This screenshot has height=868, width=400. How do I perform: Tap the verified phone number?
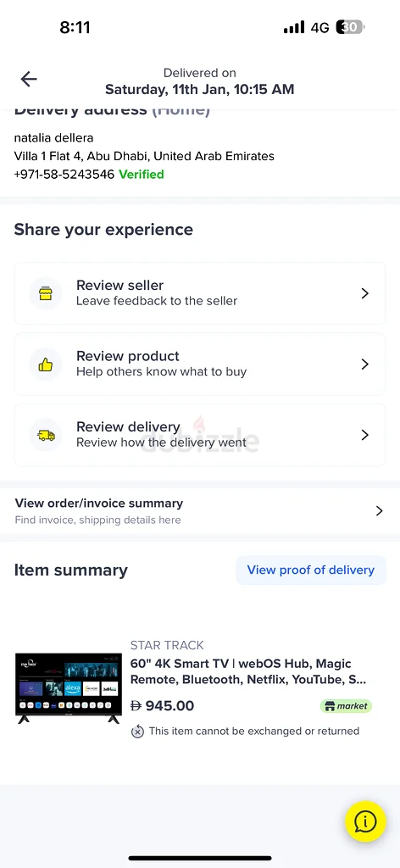pos(64,175)
